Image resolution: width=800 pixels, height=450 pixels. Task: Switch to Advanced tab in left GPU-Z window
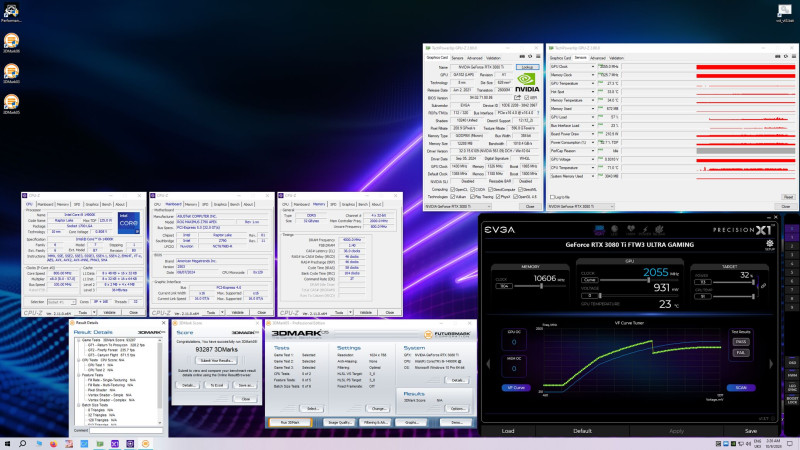tap(474, 58)
